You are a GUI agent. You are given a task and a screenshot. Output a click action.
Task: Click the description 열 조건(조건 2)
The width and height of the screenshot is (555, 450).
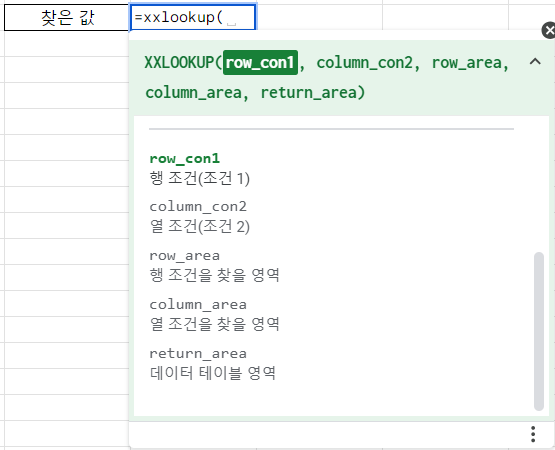tap(200, 226)
